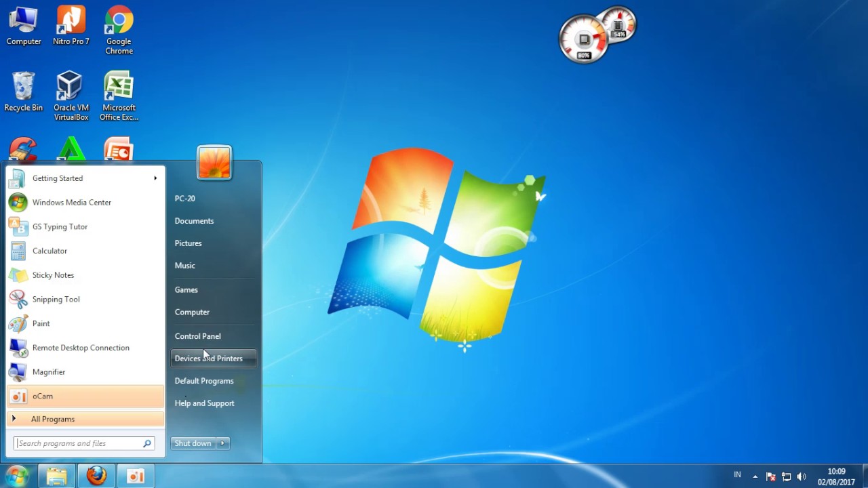Open the Recycle Bin desktop icon
The image size is (868, 488).
click(24, 92)
